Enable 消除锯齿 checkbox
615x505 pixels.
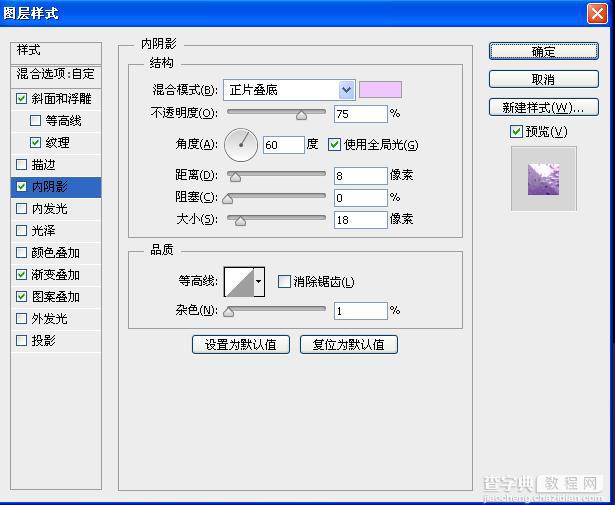click(x=284, y=281)
